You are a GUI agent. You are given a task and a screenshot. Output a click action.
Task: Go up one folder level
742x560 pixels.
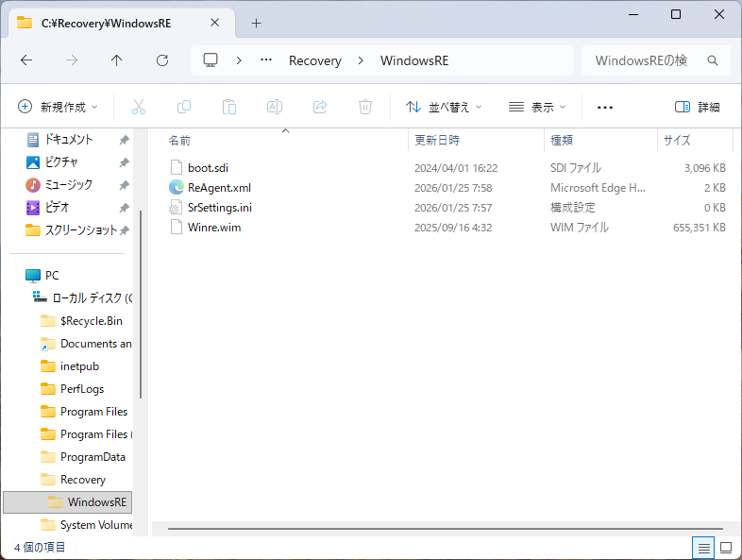click(117, 60)
